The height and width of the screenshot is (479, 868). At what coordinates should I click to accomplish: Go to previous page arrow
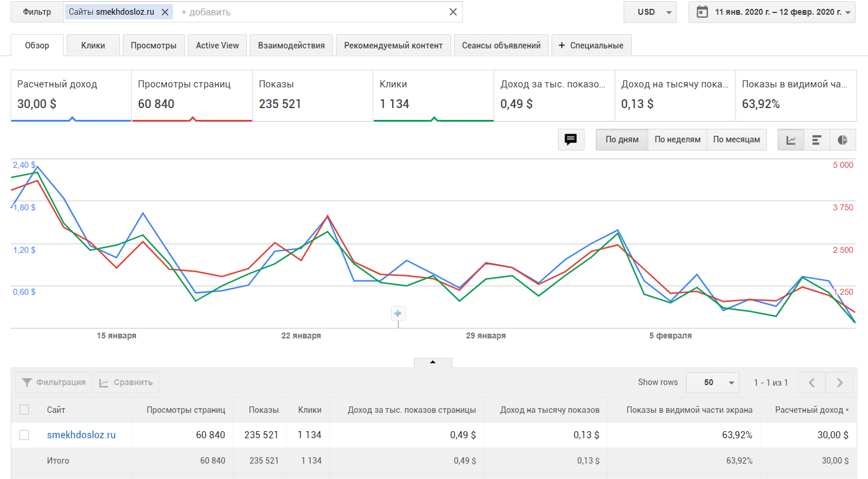coord(812,383)
